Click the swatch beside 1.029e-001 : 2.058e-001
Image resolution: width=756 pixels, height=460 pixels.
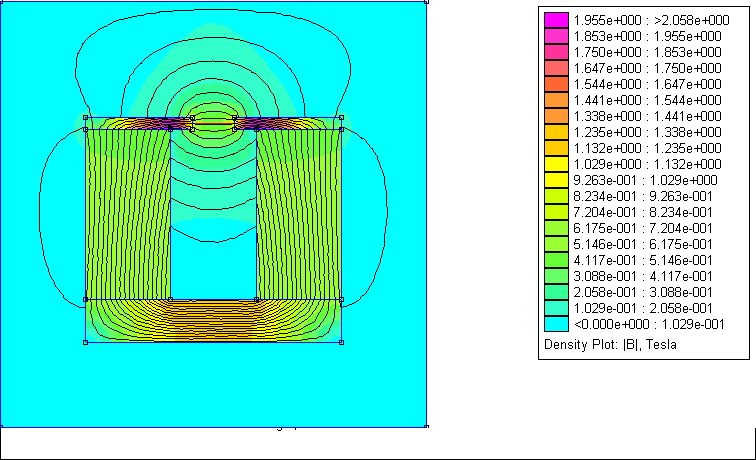(556, 308)
